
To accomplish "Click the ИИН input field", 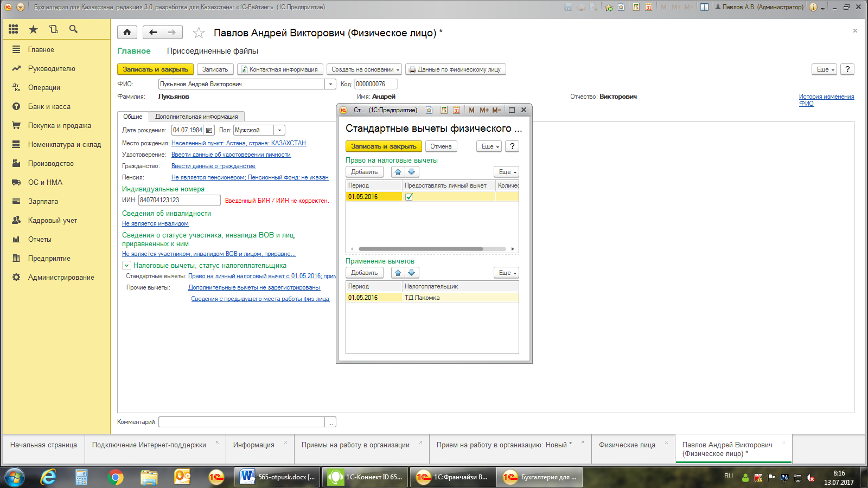I will (180, 200).
